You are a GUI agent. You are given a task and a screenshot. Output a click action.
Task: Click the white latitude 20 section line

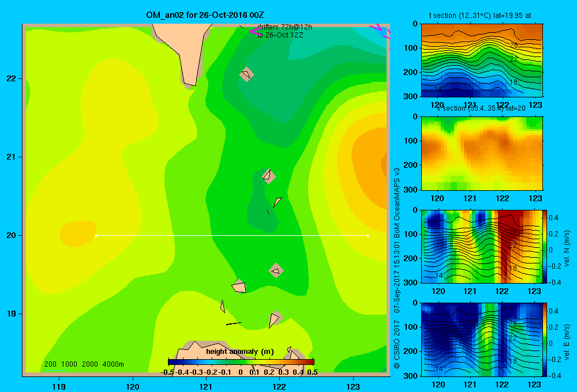232,235
